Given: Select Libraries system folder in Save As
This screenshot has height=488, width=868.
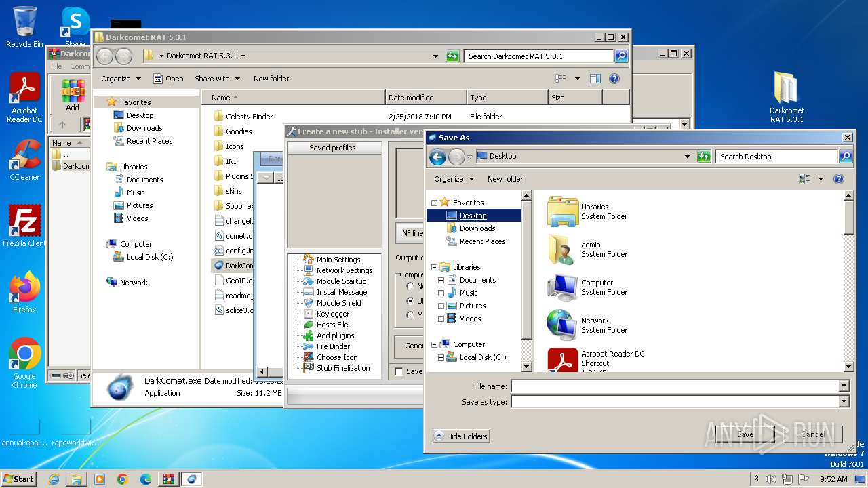Looking at the screenshot, I should click(587, 211).
